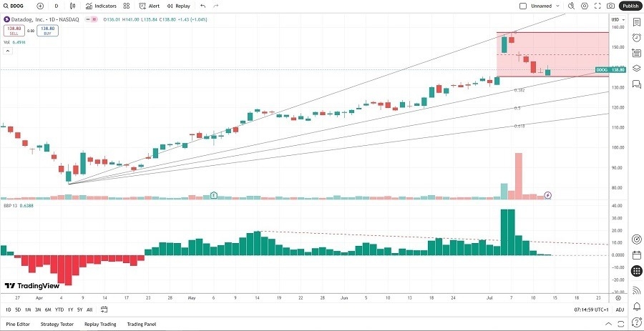This screenshot has height=331, width=644.
Task: Undo the last chart action
Action: pyautogui.click(x=203, y=6)
